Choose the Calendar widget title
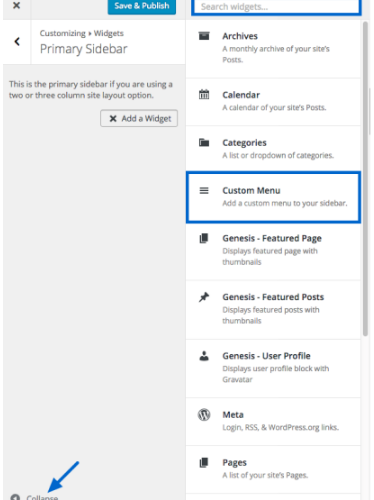374x500 pixels. point(241,95)
